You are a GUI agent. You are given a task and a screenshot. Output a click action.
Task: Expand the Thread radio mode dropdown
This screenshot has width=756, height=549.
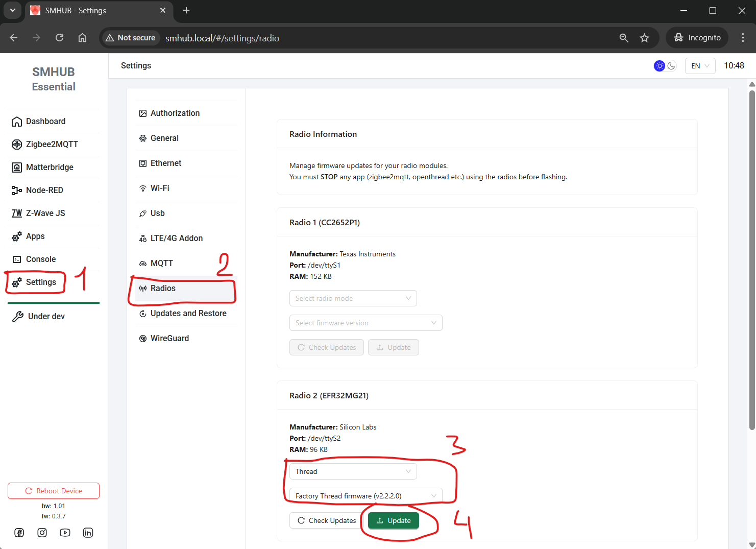[x=353, y=471]
